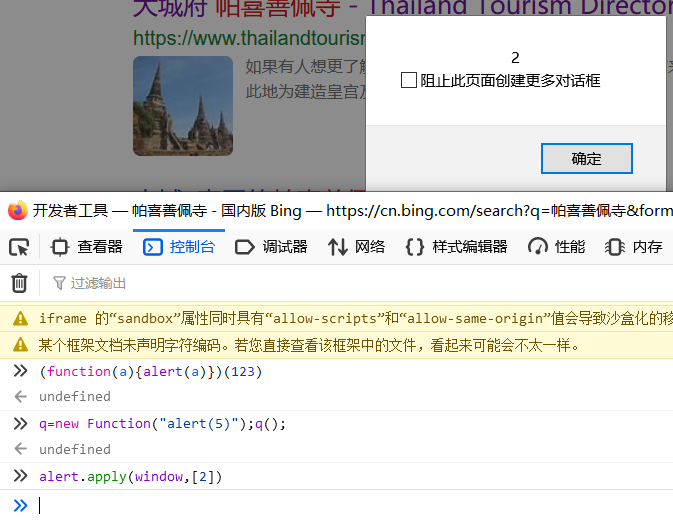Click the filter funnel icon

59,283
